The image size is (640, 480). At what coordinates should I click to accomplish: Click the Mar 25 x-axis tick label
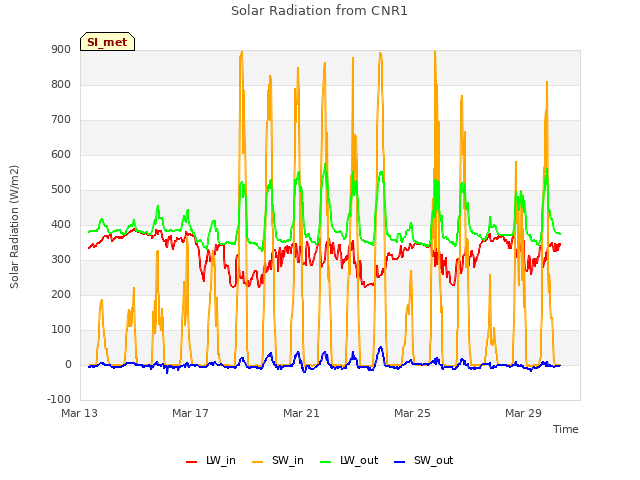coord(412,413)
